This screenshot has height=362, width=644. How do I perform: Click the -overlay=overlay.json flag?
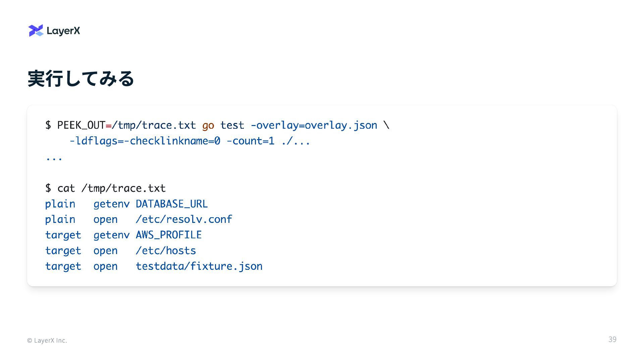coord(314,125)
